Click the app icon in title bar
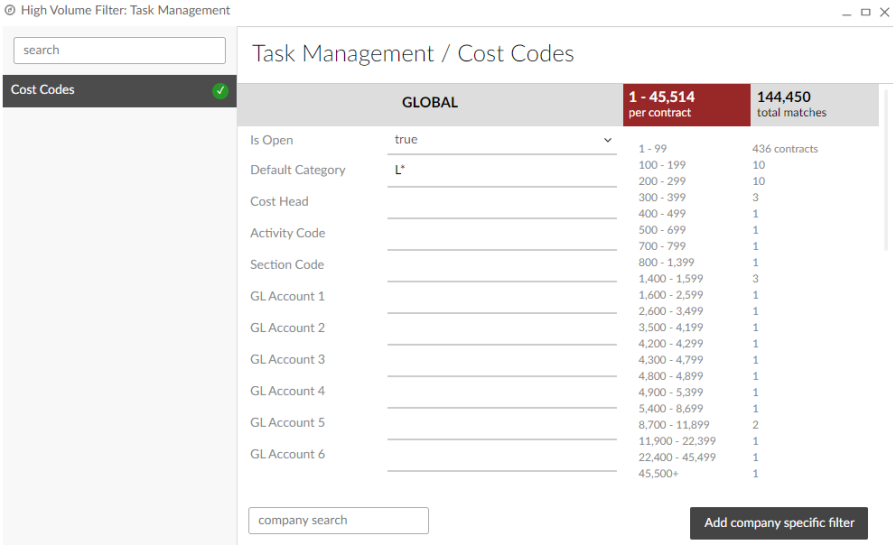Image resolution: width=896 pixels, height=545 pixels. [x=9, y=11]
